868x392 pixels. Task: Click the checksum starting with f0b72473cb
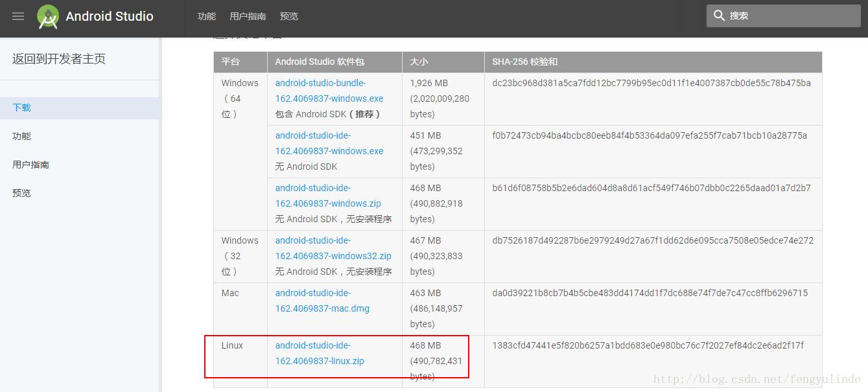pos(650,135)
